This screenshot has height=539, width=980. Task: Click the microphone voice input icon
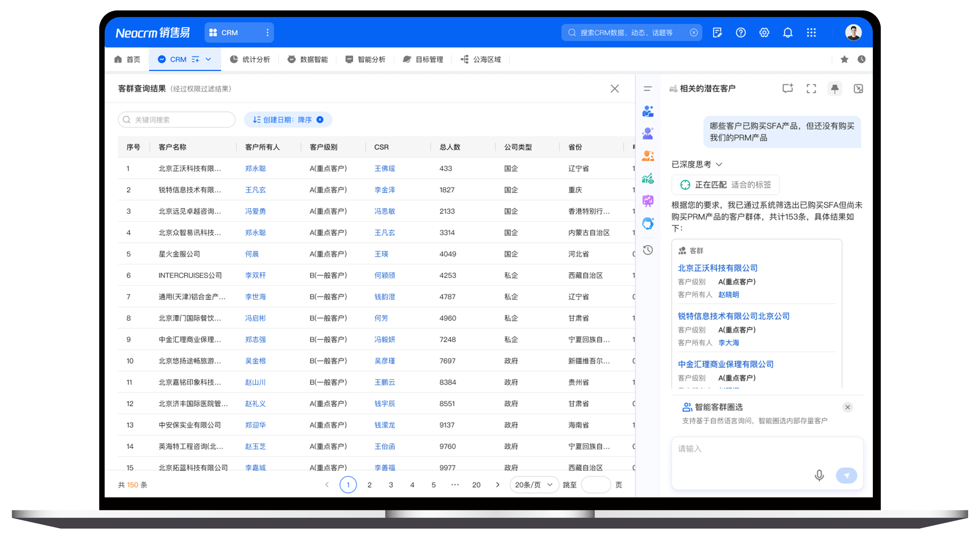point(819,475)
